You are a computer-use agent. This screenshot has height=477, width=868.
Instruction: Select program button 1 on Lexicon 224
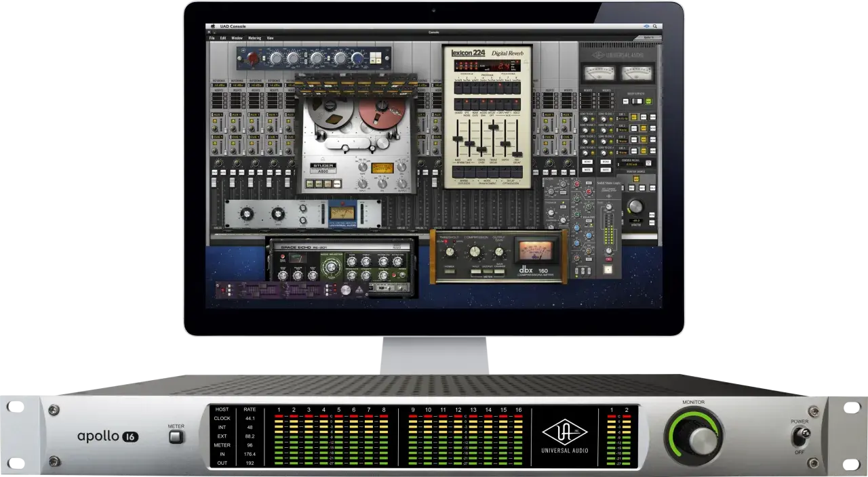tap(459, 88)
